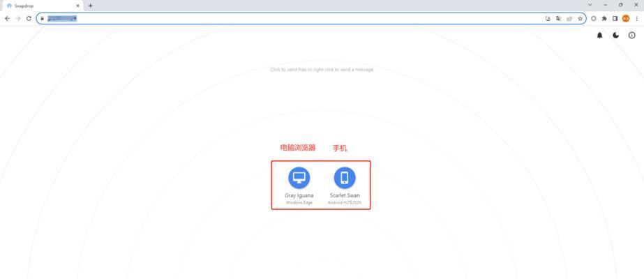Enable notifications with the bell icon
644x279 pixels.
[599, 36]
